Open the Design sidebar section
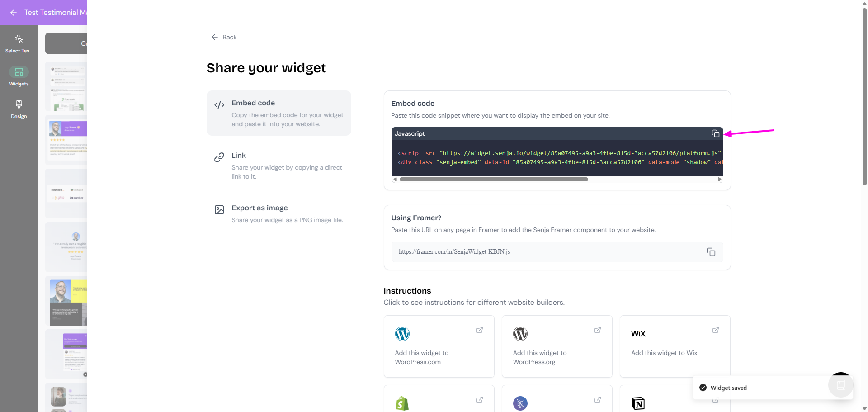Screen dimensions: 868x412 point(19,109)
